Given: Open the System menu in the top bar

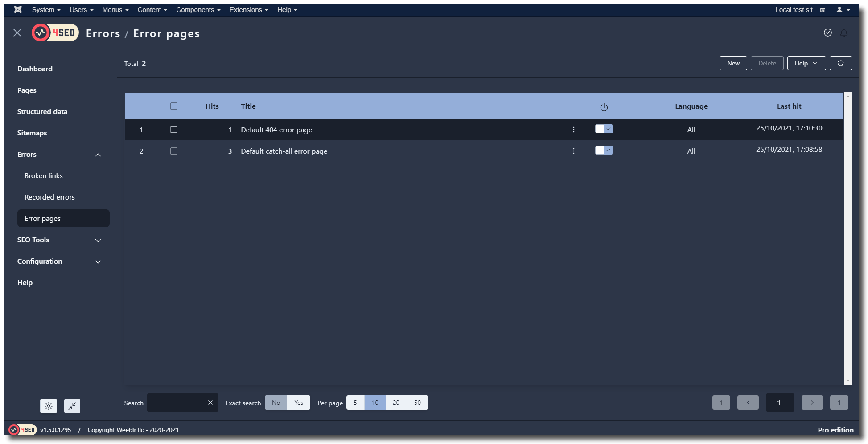Looking at the screenshot, I should pos(46,9).
